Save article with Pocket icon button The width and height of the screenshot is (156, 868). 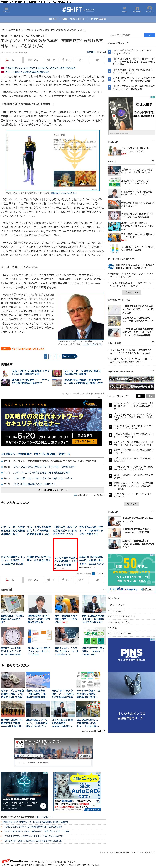click(x=97, y=60)
